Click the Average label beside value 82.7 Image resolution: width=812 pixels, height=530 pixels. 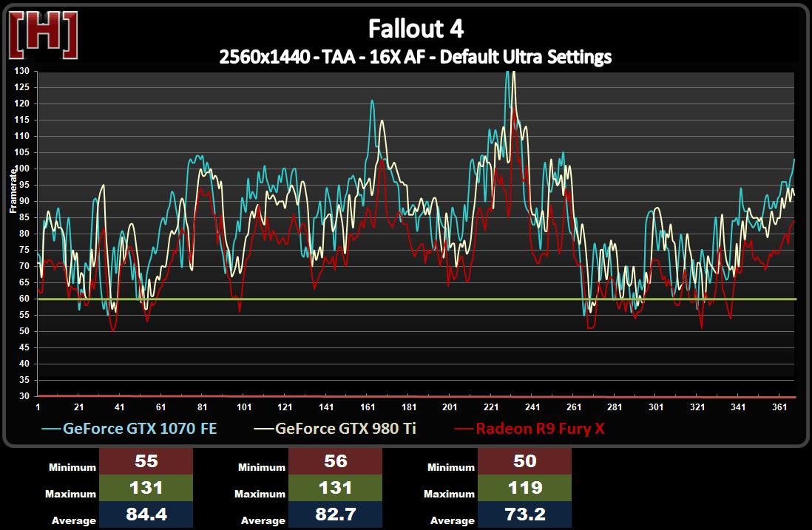(x=263, y=520)
